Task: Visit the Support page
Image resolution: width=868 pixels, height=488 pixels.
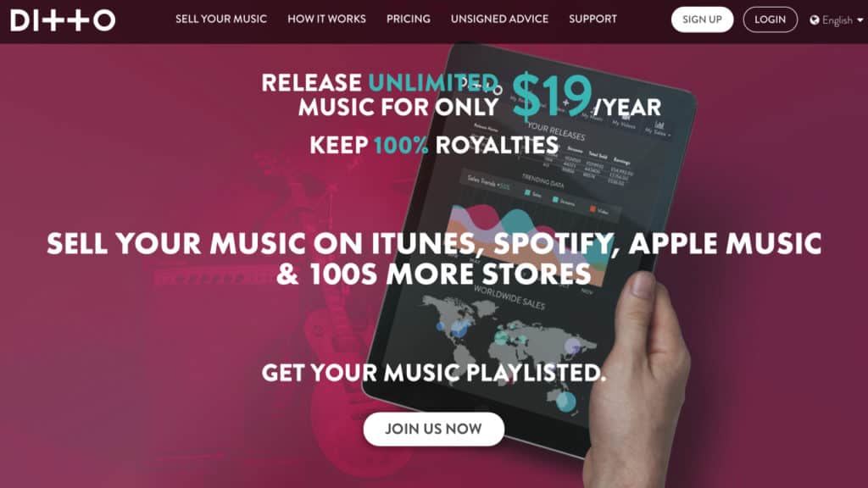Action: 593,19
